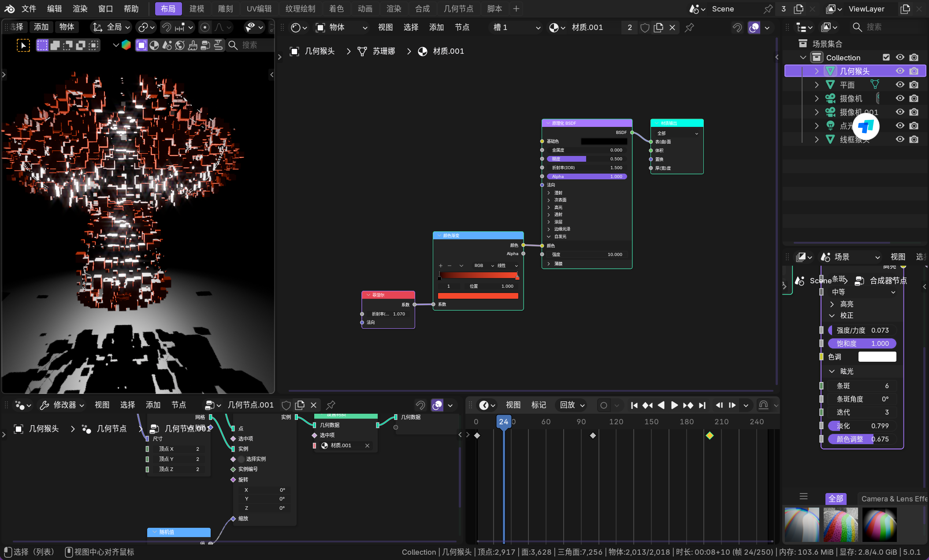Viewport: 929px width, 560px height.
Task: Disable render for 平面 camera icon
Action: (914, 85)
